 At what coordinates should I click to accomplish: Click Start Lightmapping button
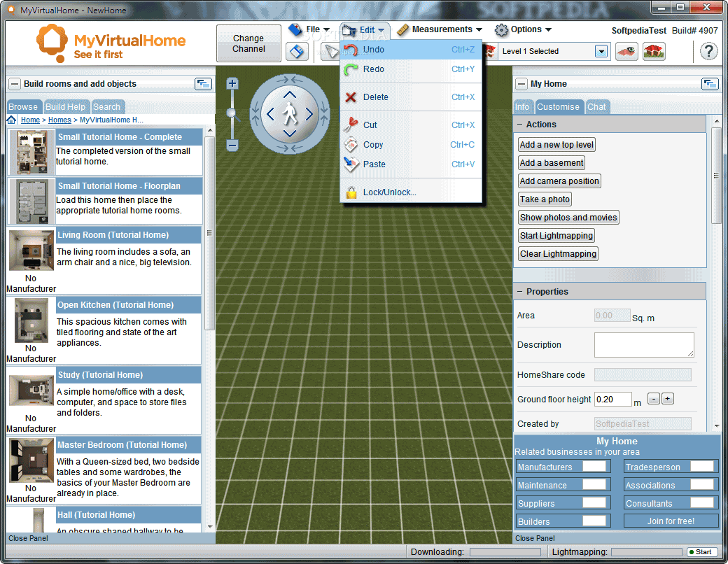tap(556, 235)
